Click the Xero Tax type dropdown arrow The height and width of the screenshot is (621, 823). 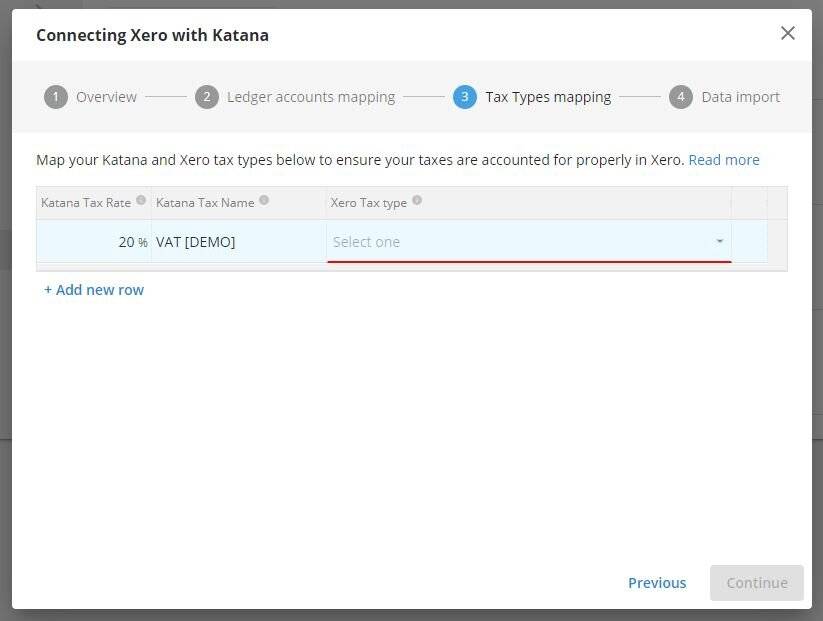[720, 241]
